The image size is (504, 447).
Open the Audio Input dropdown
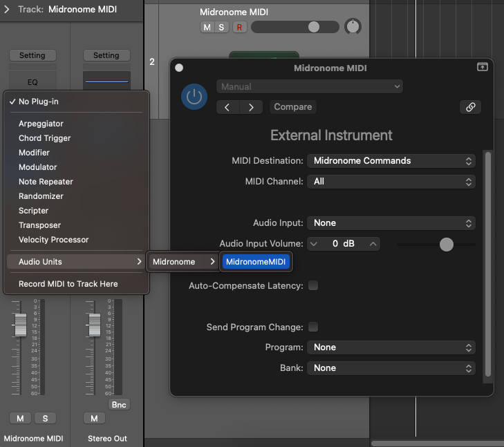coord(391,223)
